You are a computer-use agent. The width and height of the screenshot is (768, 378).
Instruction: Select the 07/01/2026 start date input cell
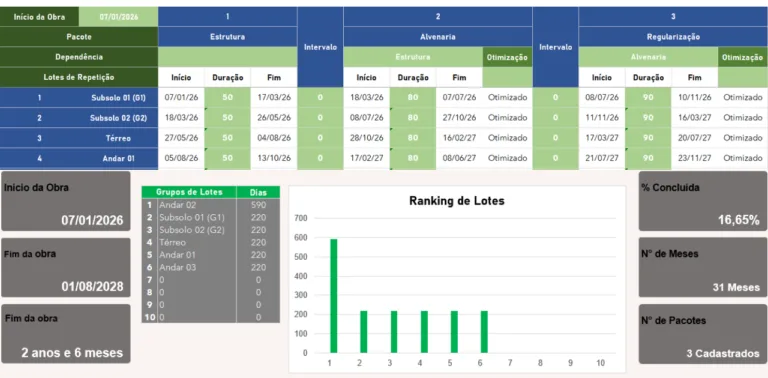point(119,17)
